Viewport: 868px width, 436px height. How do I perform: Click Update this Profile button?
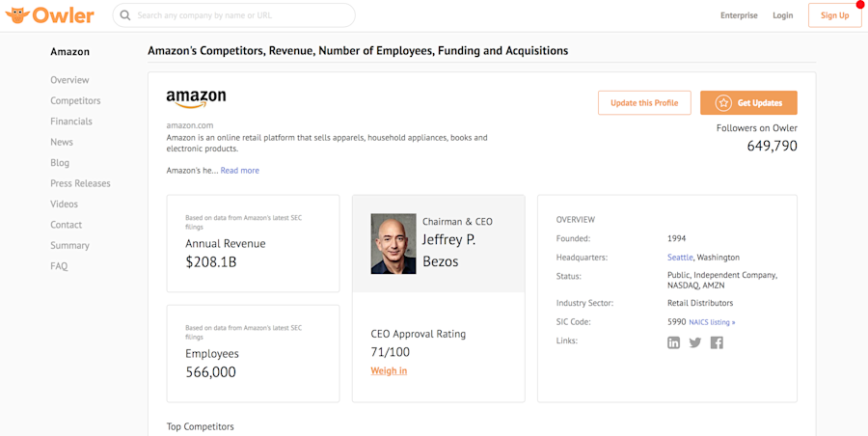click(x=644, y=103)
